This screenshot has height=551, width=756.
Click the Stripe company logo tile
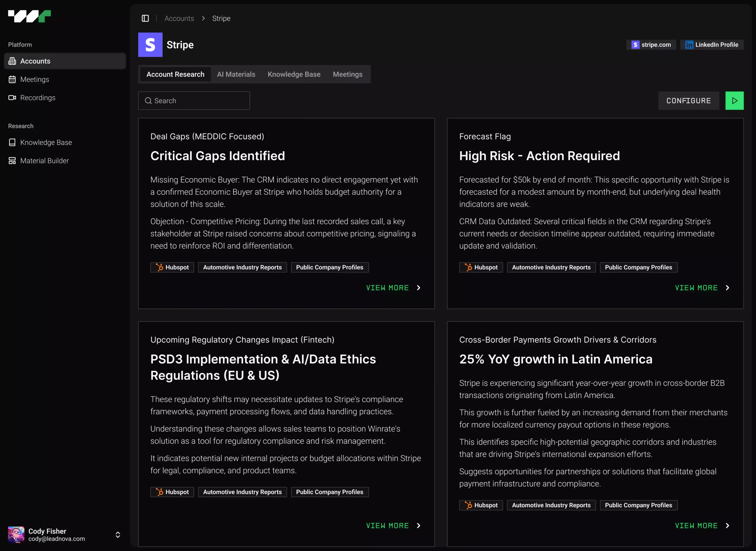click(x=150, y=45)
